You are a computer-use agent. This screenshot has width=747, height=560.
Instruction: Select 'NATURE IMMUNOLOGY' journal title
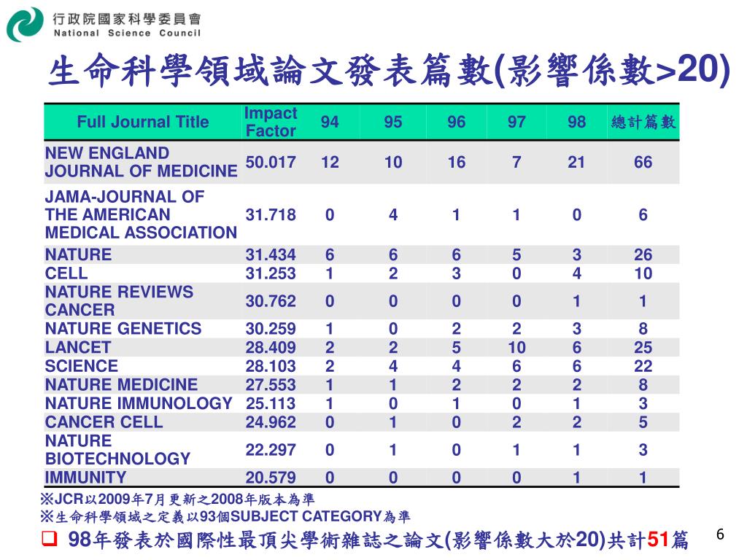[x=139, y=403]
